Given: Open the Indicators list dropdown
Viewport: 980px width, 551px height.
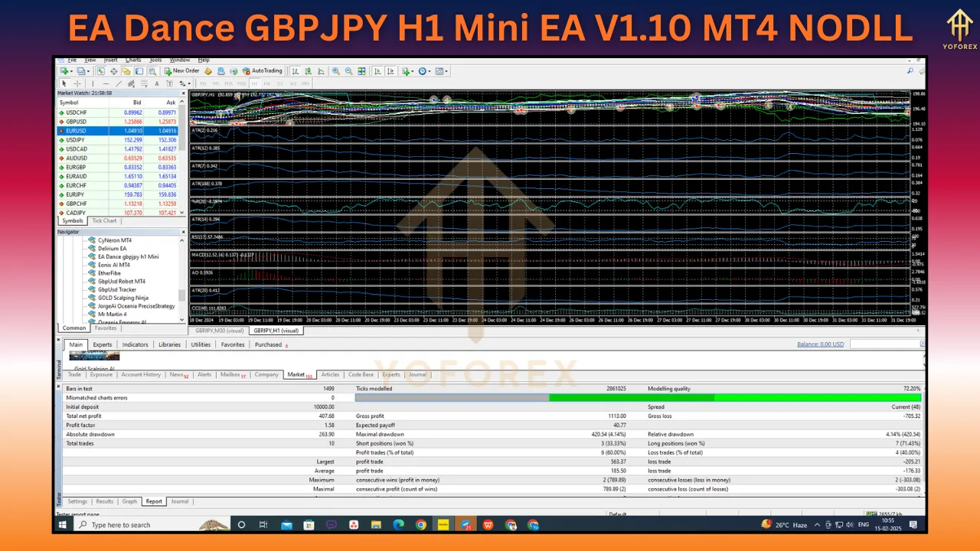Looking at the screenshot, I should point(407,70).
